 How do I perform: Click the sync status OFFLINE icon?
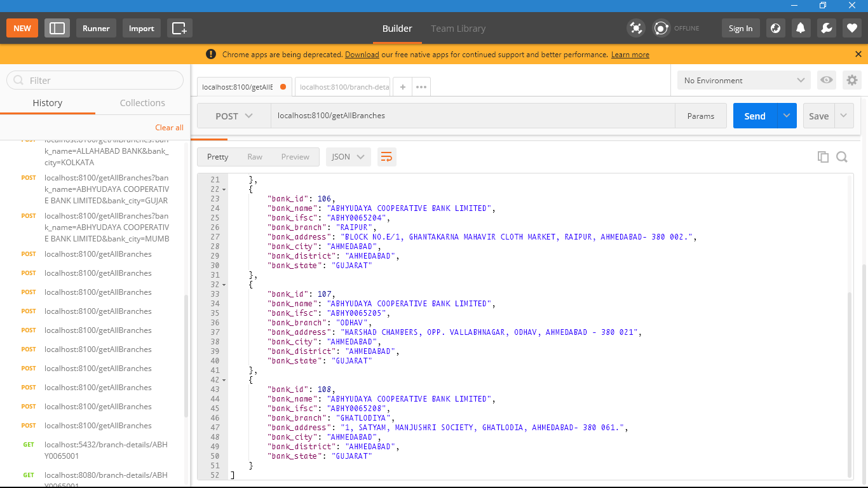tap(661, 28)
